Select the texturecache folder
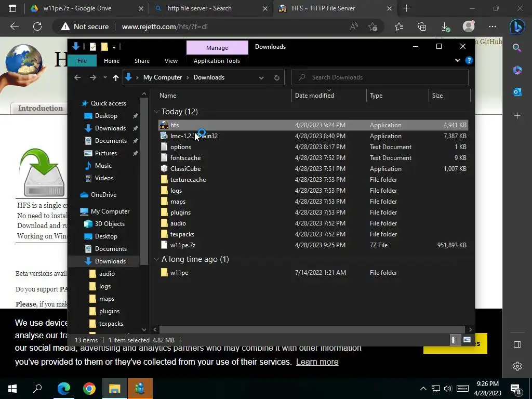The width and height of the screenshot is (532, 399). pyautogui.click(x=188, y=179)
